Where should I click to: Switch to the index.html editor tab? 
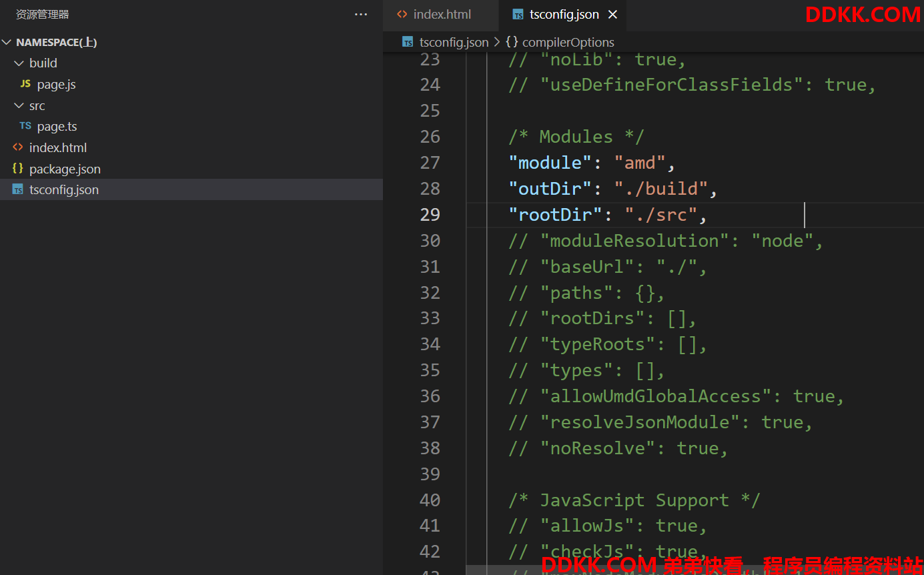[x=440, y=15]
